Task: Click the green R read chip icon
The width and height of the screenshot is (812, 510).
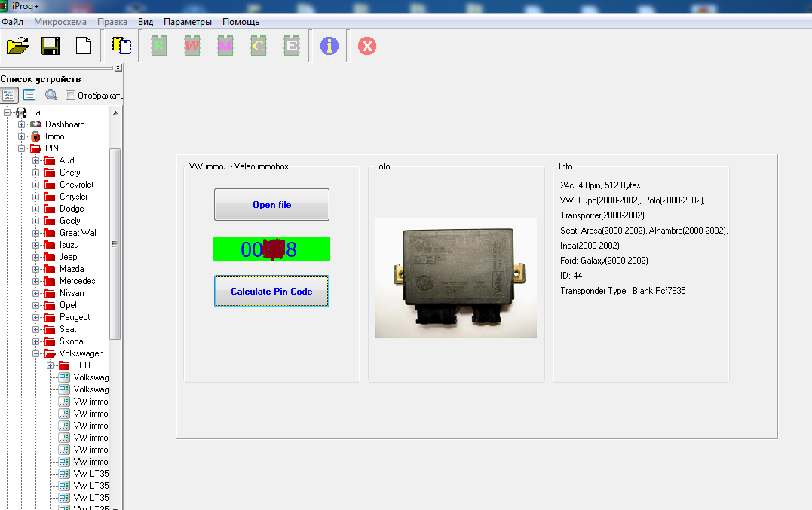Action: coord(159,46)
